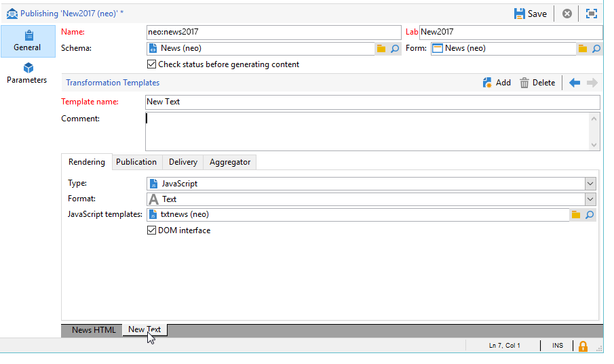This screenshot has height=364, width=614.
Task: Browse folder icon for Schema
Action: (x=381, y=49)
